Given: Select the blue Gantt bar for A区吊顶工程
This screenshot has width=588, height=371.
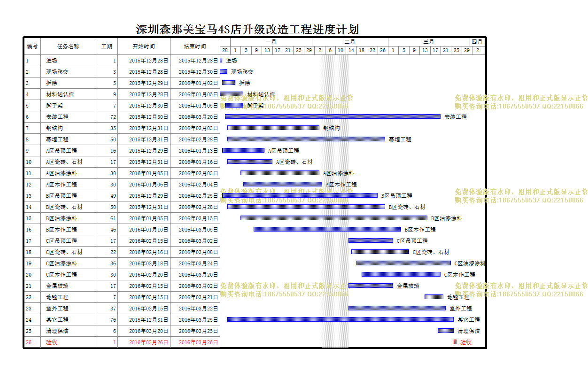Looking at the screenshot, I should pyautogui.click(x=243, y=150).
